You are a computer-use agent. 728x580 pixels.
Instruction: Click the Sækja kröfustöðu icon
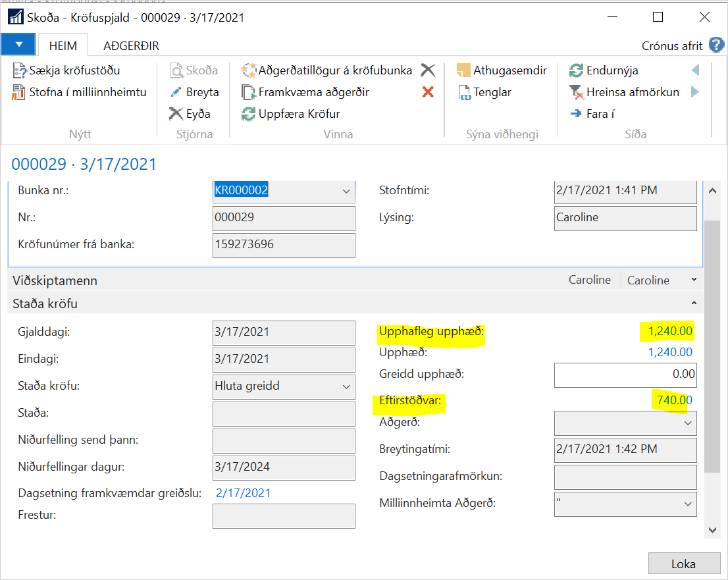(x=19, y=70)
